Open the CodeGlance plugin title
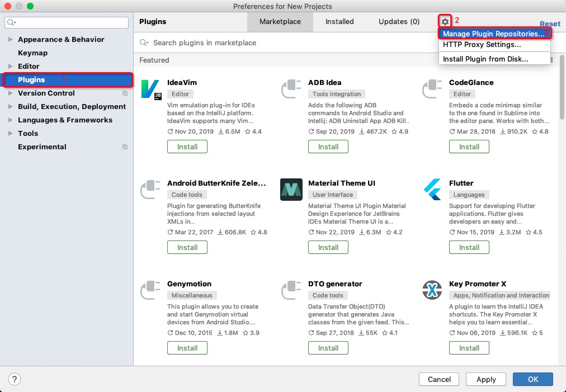This screenshot has width=566, height=392. coord(471,82)
